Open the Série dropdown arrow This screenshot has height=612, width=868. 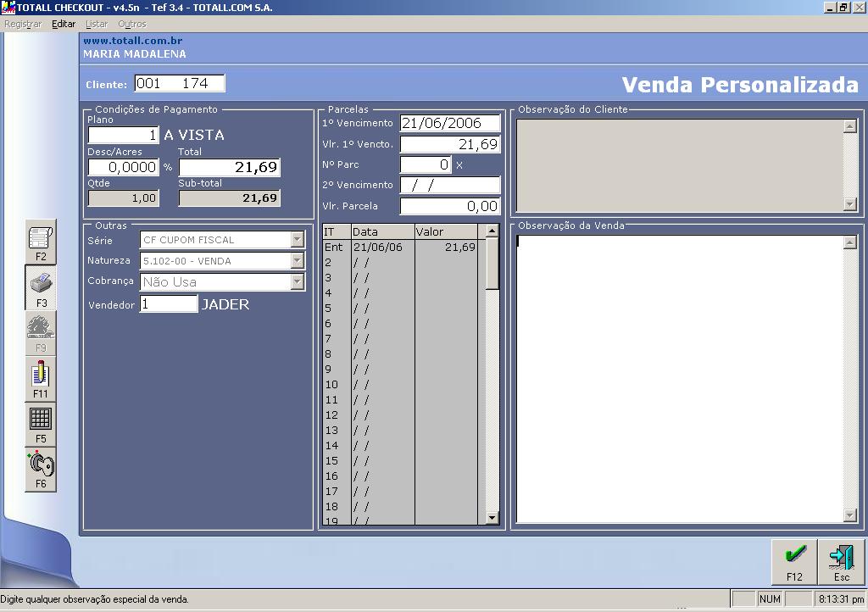point(298,240)
